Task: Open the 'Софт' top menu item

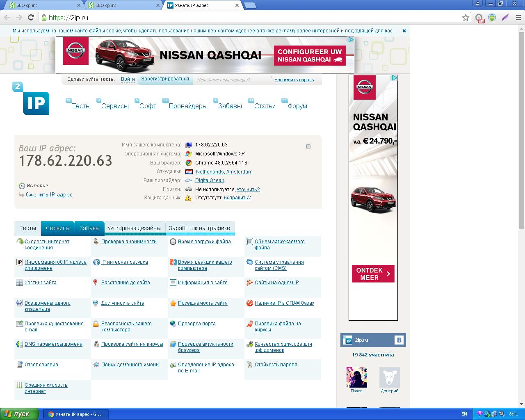Action: pyautogui.click(x=148, y=106)
